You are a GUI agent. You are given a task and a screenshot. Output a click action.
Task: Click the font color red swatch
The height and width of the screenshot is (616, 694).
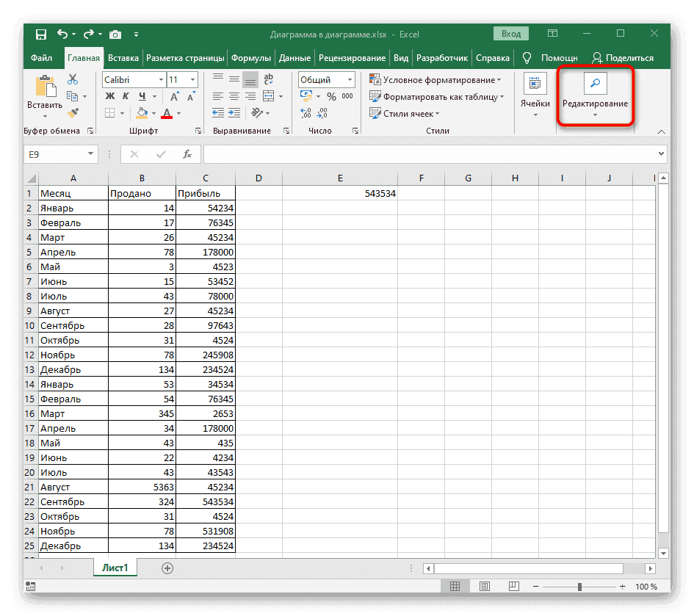coord(166,113)
